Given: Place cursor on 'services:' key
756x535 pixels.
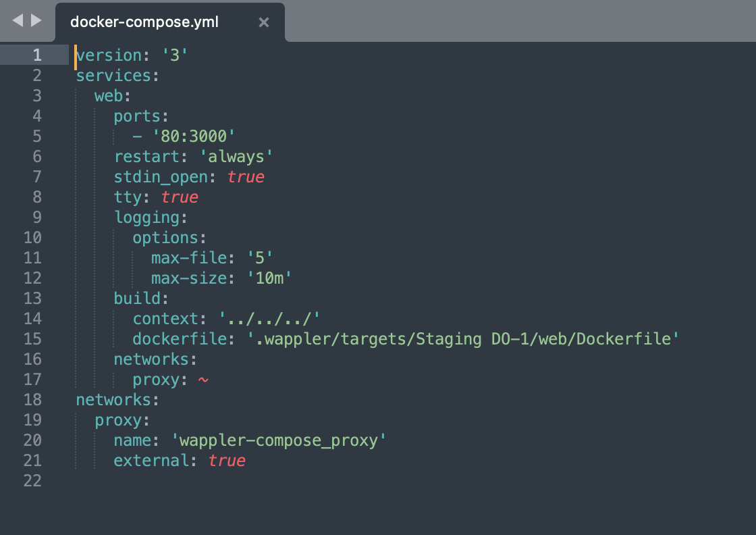Looking at the screenshot, I should coord(117,76).
